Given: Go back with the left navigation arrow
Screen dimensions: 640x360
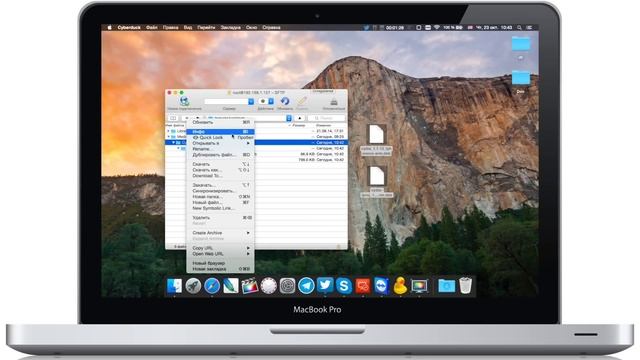Looking at the screenshot, I should pyautogui.click(x=187, y=118).
